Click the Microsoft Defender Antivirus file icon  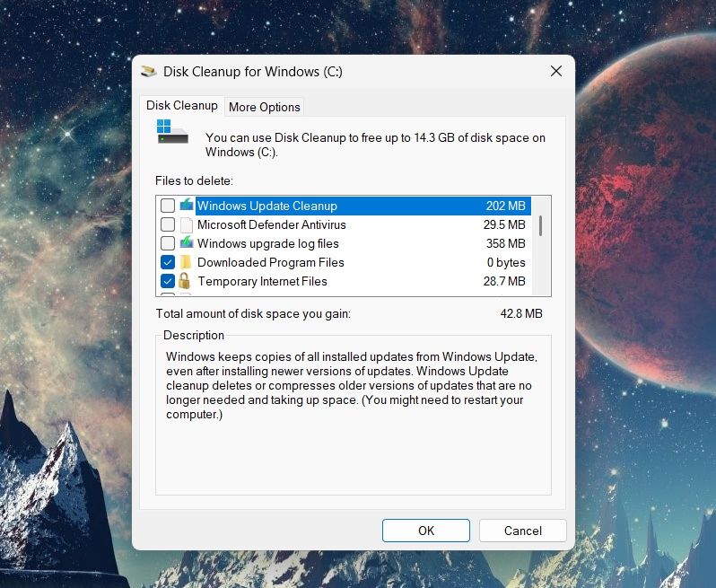pos(187,224)
